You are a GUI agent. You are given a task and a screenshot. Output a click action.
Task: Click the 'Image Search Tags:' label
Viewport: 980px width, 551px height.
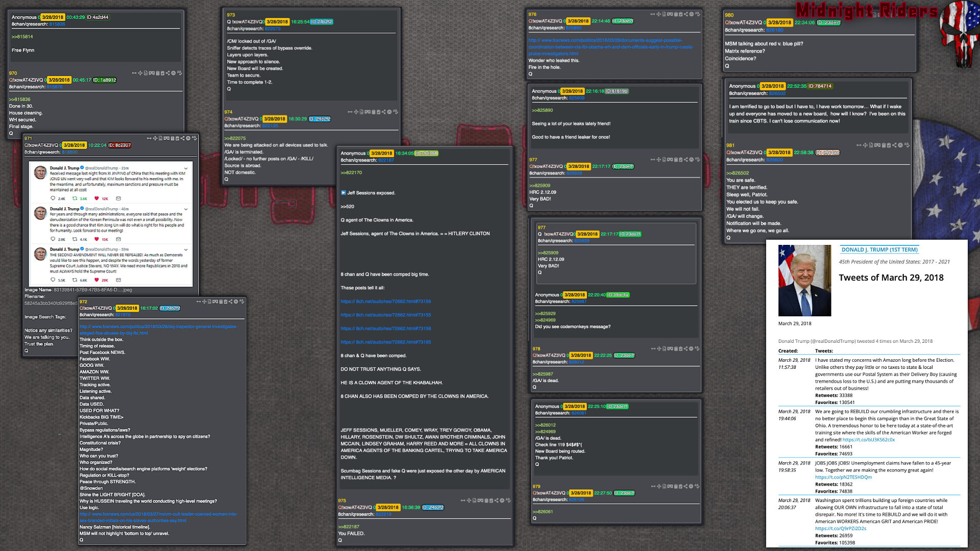[45, 317]
